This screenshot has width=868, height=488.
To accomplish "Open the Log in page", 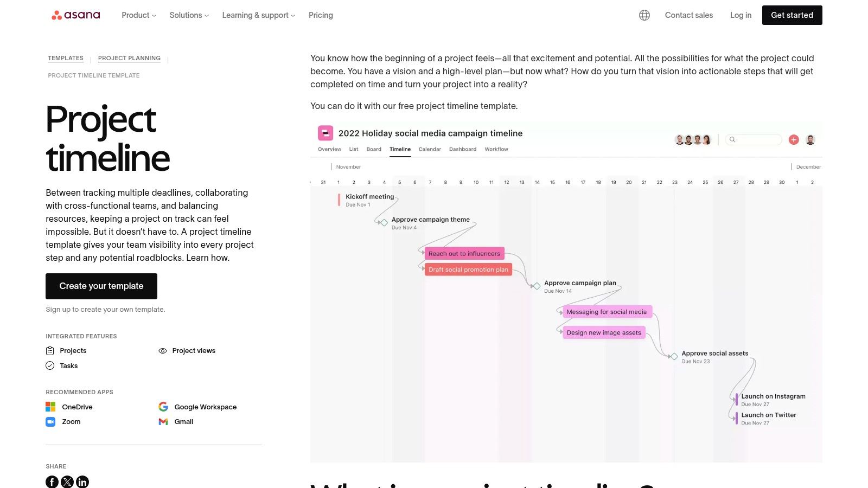I will pos(741,15).
